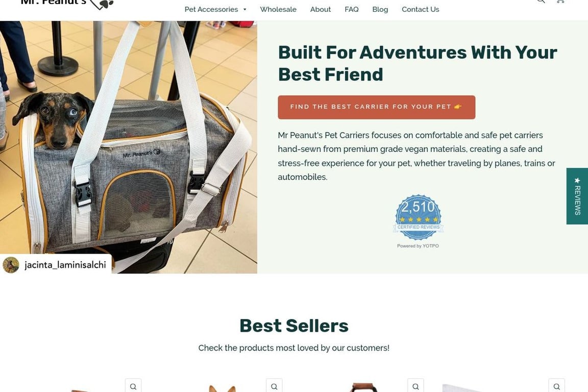
Task: Open the Reviews side tab
Action: tap(577, 196)
